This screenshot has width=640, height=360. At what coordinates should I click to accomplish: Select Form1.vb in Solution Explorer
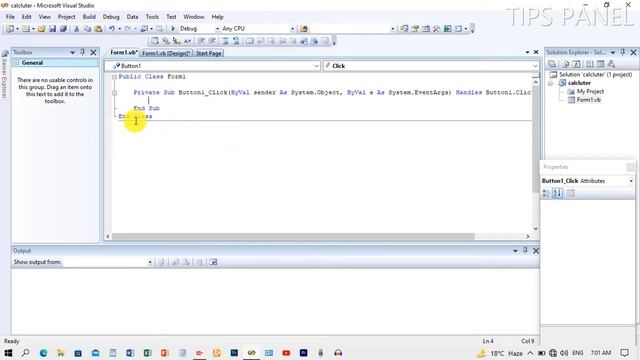pos(589,100)
